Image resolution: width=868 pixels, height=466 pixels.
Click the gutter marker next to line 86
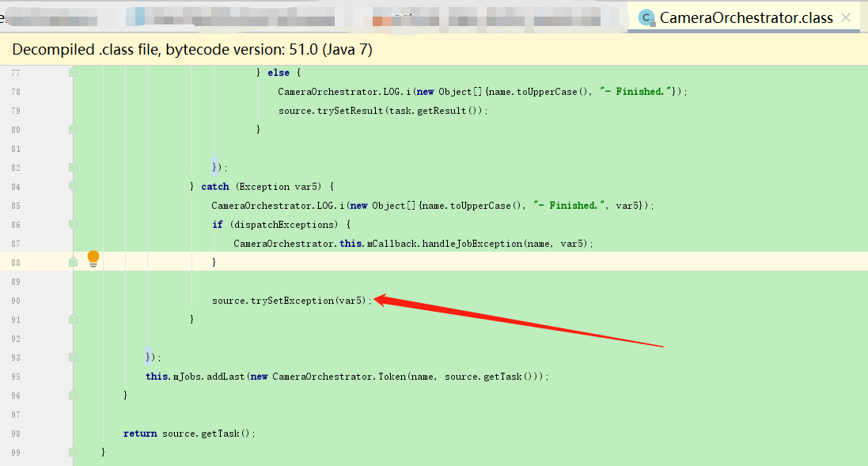click(71, 224)
